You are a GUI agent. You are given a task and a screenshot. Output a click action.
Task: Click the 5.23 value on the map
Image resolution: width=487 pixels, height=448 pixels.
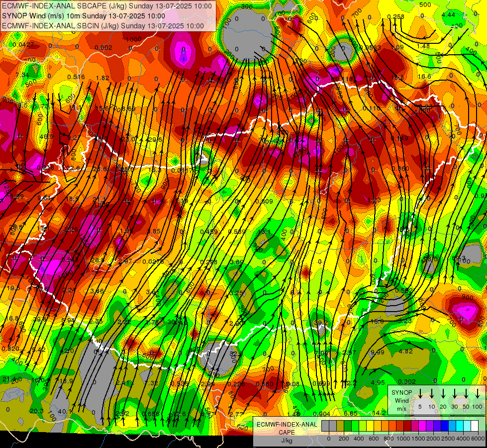pyautogui.click(x=405, y=321)
